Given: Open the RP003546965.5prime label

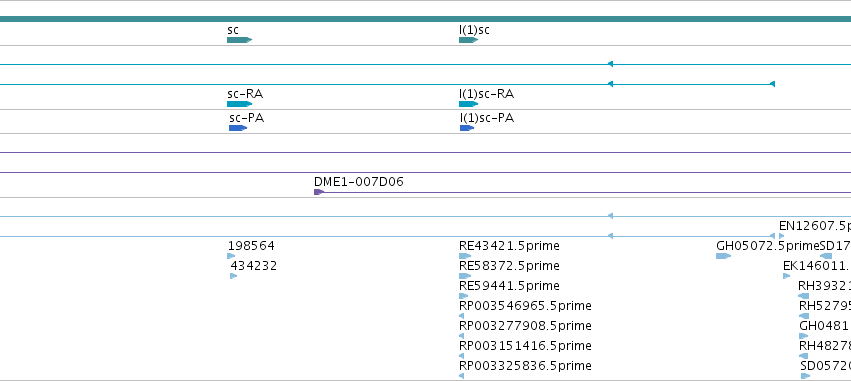Looking at the screenshot, I should pos(525,306).
